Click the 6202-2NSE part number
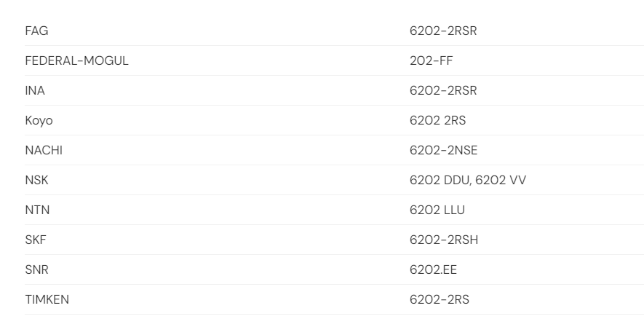Viewport: 644px width, 335px height. (443, 150)
